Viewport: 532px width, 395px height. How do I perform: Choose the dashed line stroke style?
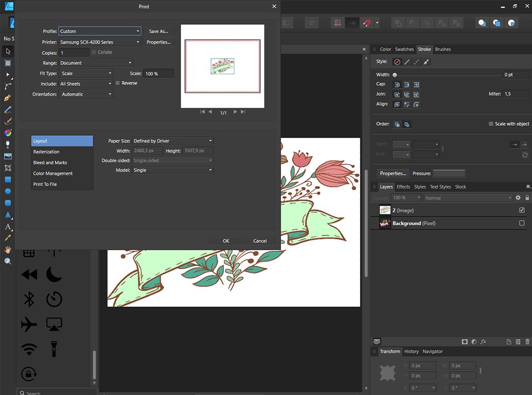pyautogui.click(x=416, y=61)
